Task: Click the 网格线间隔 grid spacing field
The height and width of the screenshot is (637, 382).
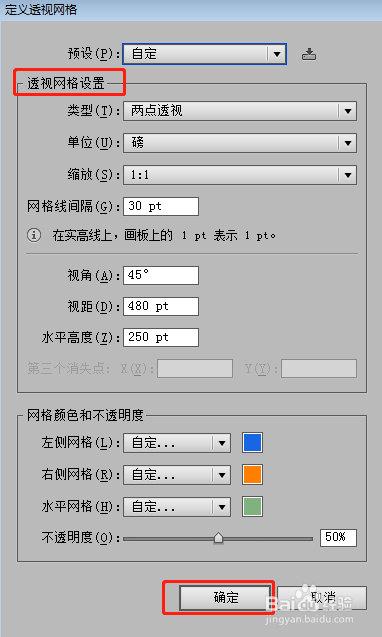Action: [161, 206]
